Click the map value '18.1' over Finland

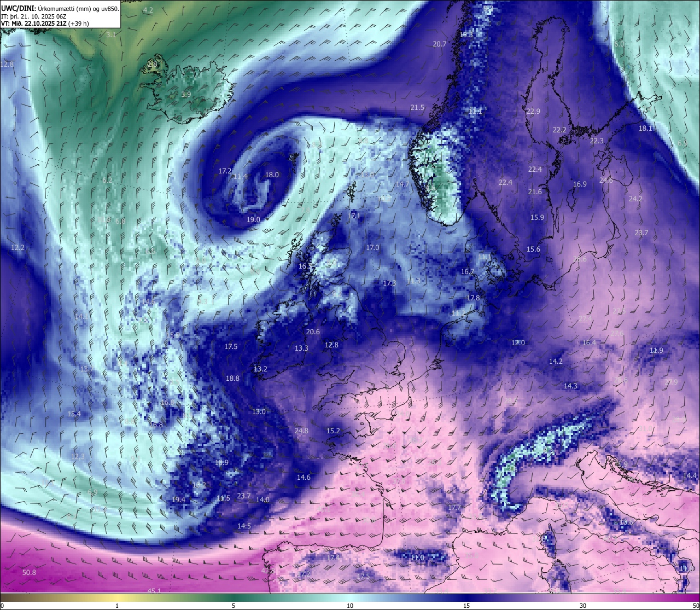[645, 128]
